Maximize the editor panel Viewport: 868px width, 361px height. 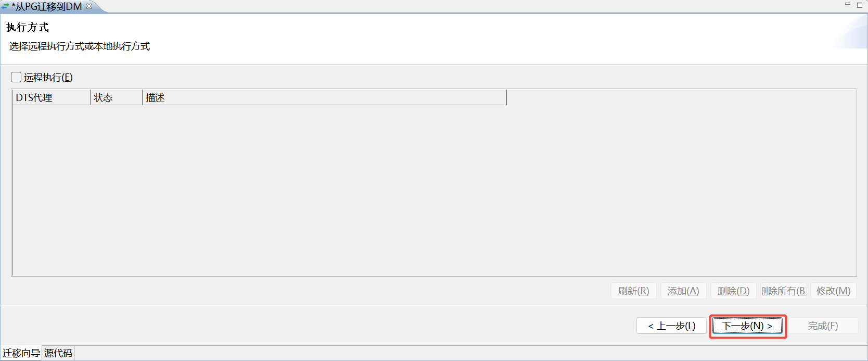coord(860,5)
